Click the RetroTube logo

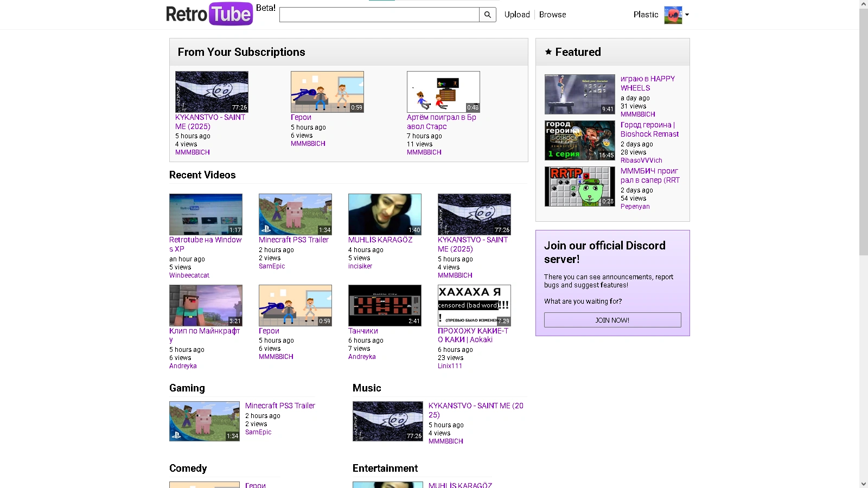coord(209,14)
